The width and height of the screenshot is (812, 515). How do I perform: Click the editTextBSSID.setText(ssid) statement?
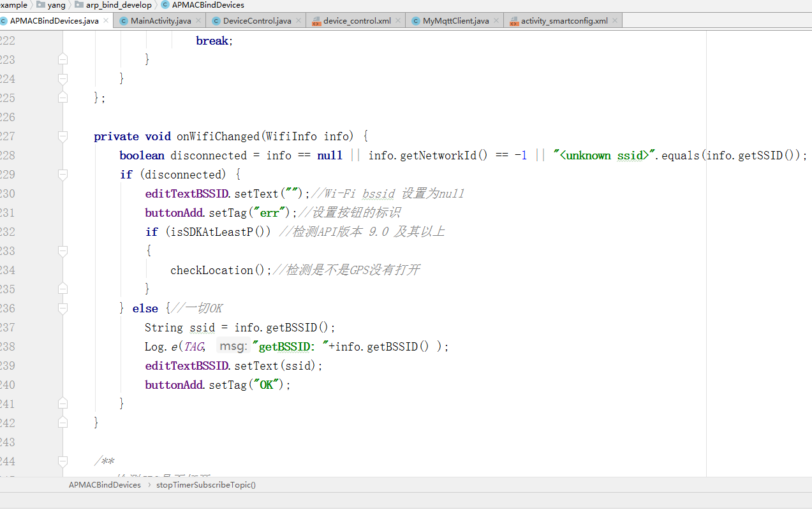click(234, 366)
